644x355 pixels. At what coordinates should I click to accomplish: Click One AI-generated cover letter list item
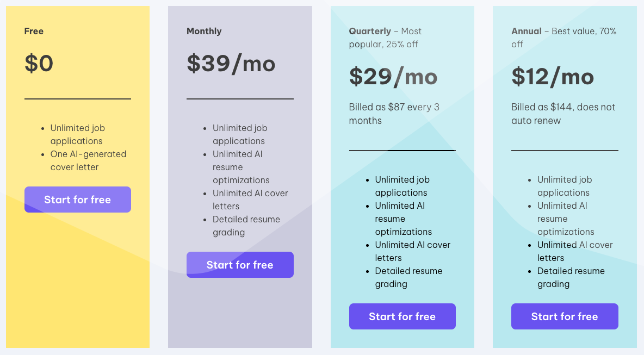(x=88, y=160)
